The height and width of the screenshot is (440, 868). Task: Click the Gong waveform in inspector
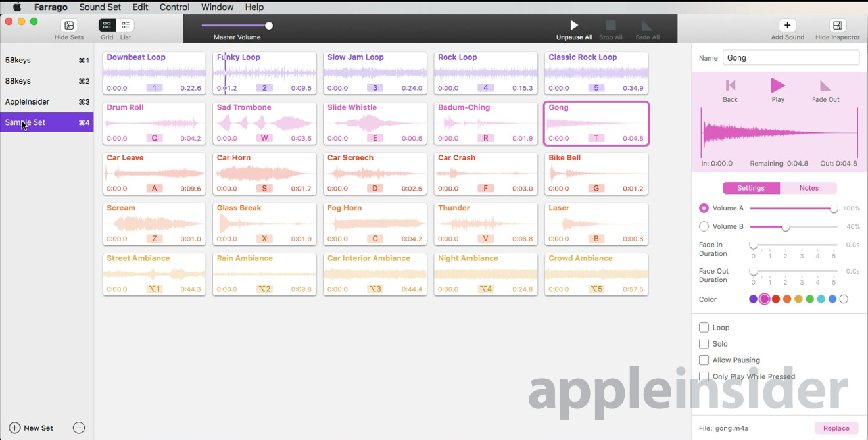779,133
